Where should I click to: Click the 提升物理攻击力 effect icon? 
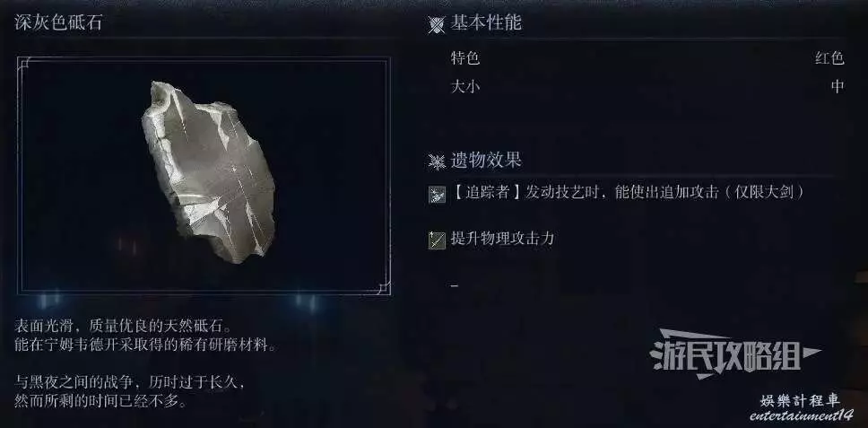[x=437, y=240]
